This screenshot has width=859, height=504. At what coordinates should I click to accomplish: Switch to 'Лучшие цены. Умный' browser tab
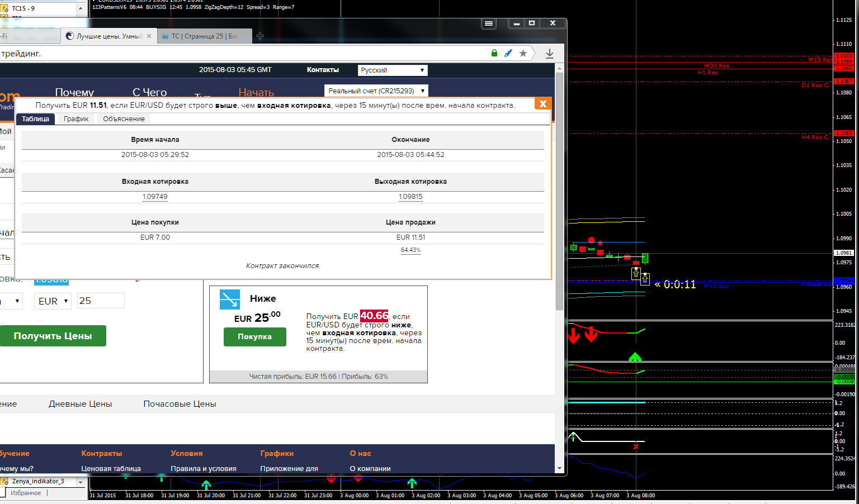pos(109,36)
